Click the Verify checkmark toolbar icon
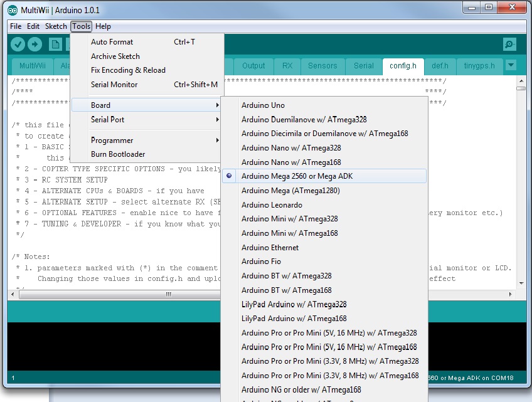532x402 pixels. tap(18, 44)
